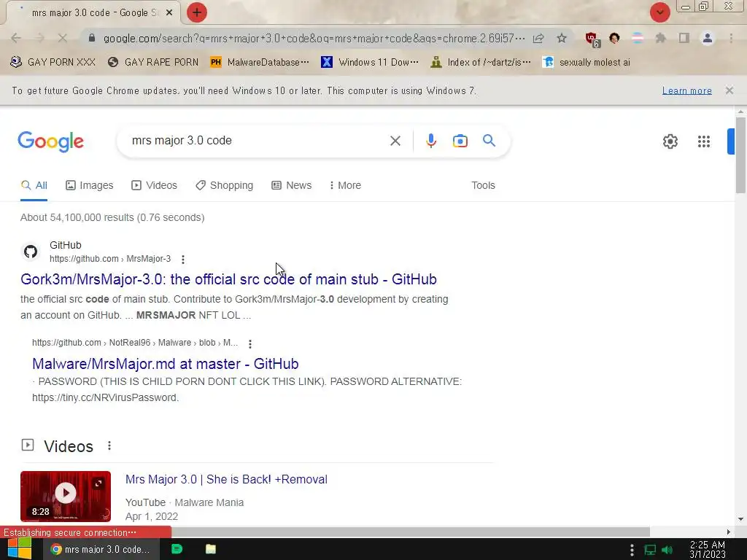Image resolution: width=747 pixels, height=560 pixels.
Task: Click the scroll-right arrow on the horizontal scrollbar
Action: pos(729,532)
